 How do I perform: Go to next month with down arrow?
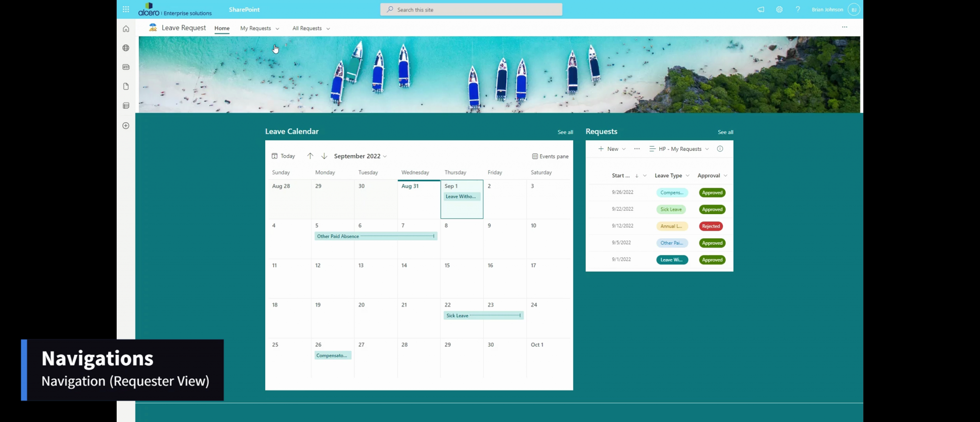point(324,156)
